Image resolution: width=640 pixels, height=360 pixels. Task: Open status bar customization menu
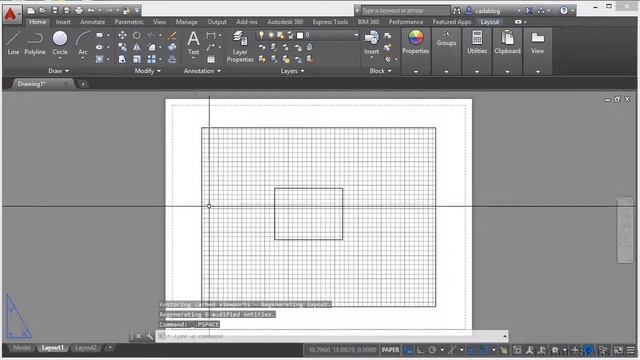point(631,350)
